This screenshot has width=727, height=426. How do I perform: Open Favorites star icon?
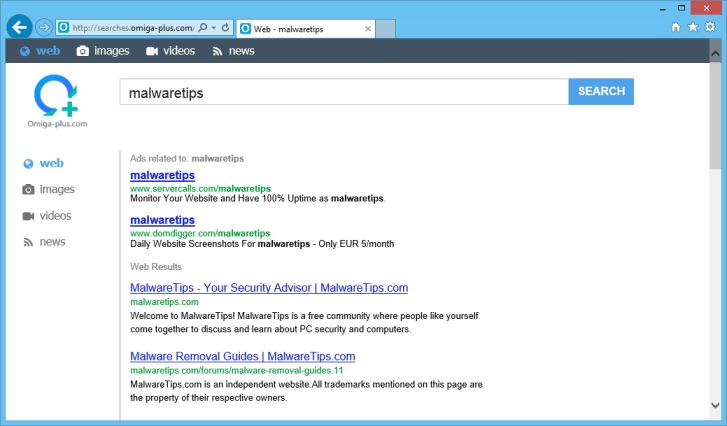(x=693, y=27)
